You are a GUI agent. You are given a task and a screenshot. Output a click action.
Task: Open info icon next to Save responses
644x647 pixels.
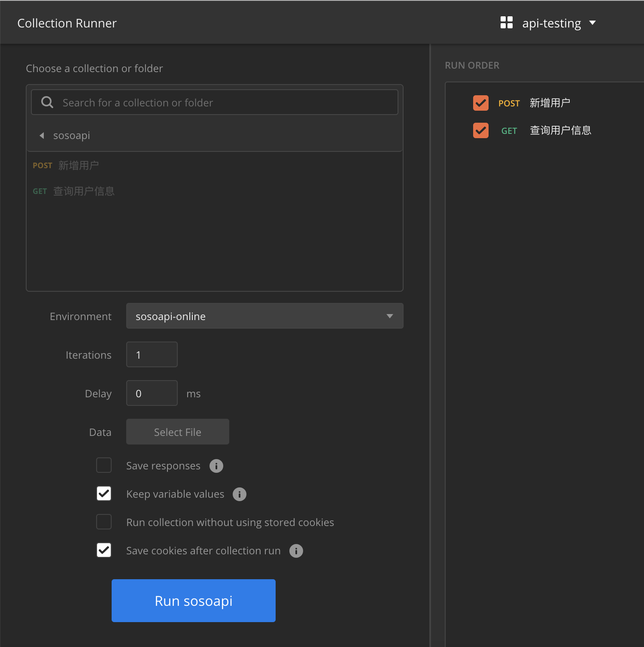click(216, 466)
